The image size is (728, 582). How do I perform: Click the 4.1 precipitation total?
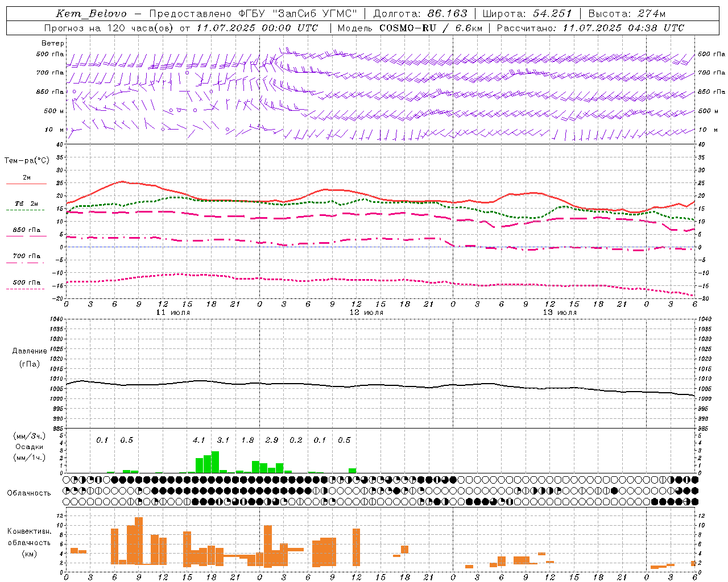coord(199,440)
